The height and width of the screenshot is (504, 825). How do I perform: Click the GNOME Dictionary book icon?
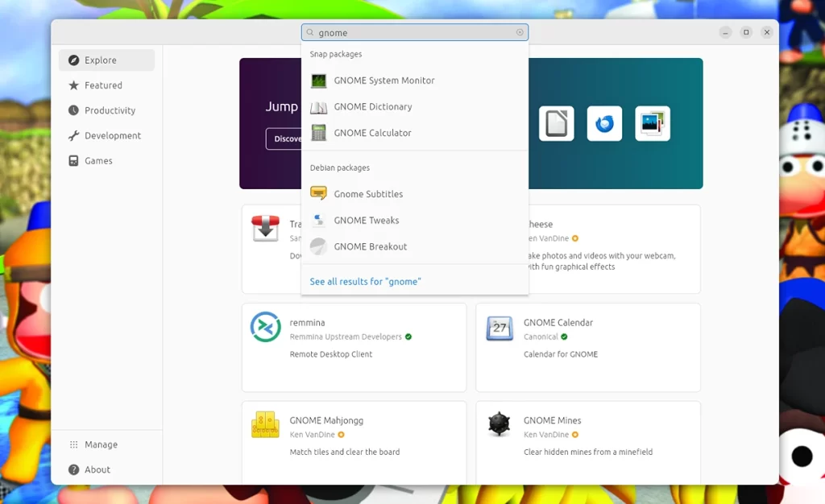pyautogui.click(x=318, y=107)
